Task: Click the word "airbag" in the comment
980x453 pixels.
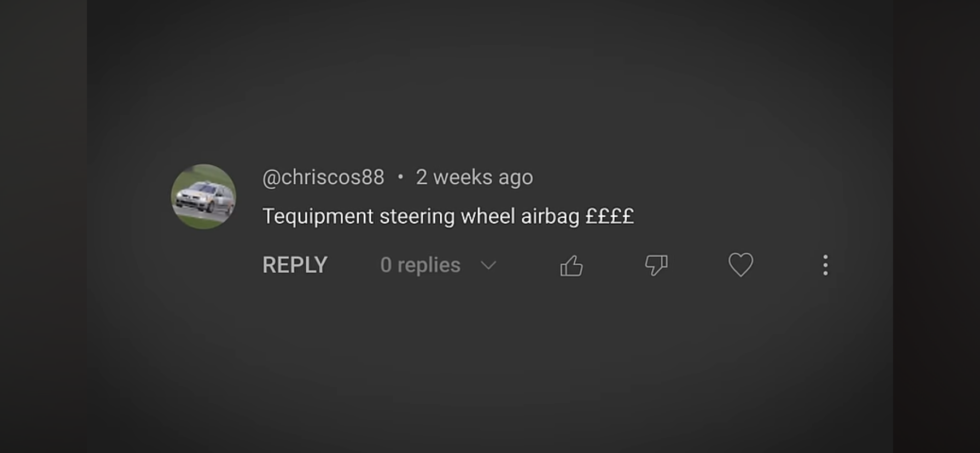Action: (550, 217)
